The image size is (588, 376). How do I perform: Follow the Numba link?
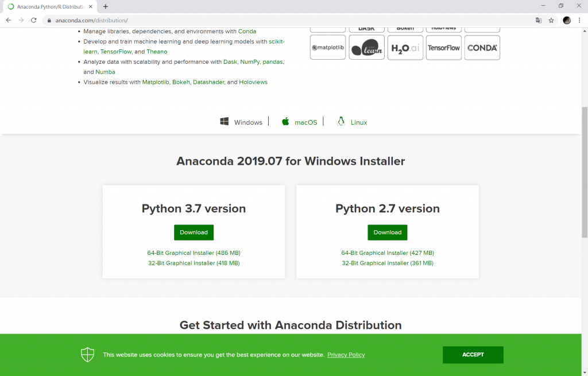coord(105,72)
